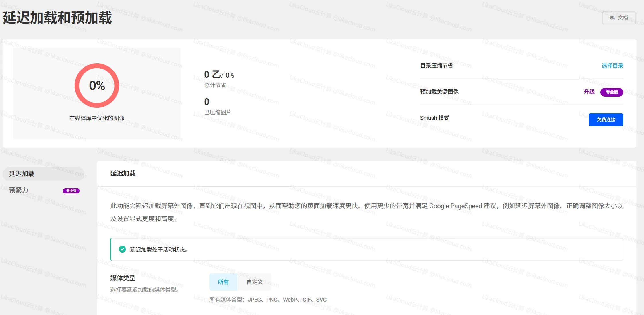Click the red 0% progress ring
The image size is (644, 315).
pyautogui.click(x=97, y=85)
